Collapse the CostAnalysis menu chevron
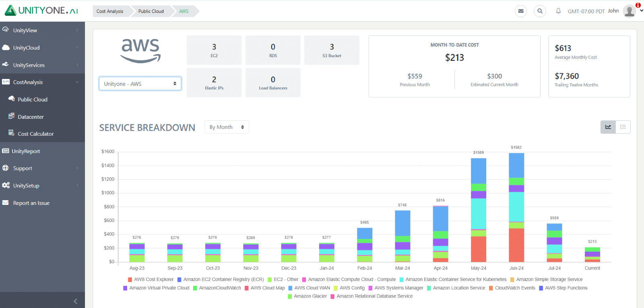 [x=77, y=82]
